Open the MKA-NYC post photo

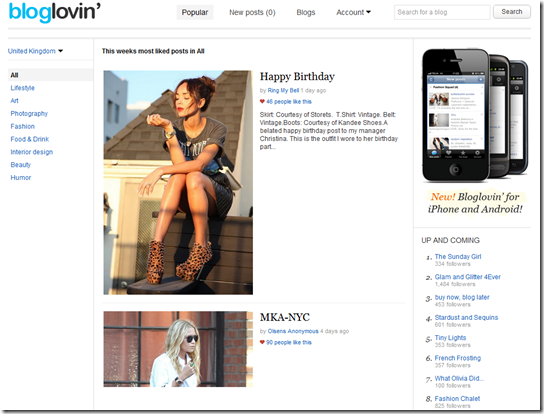coord(178,349)
